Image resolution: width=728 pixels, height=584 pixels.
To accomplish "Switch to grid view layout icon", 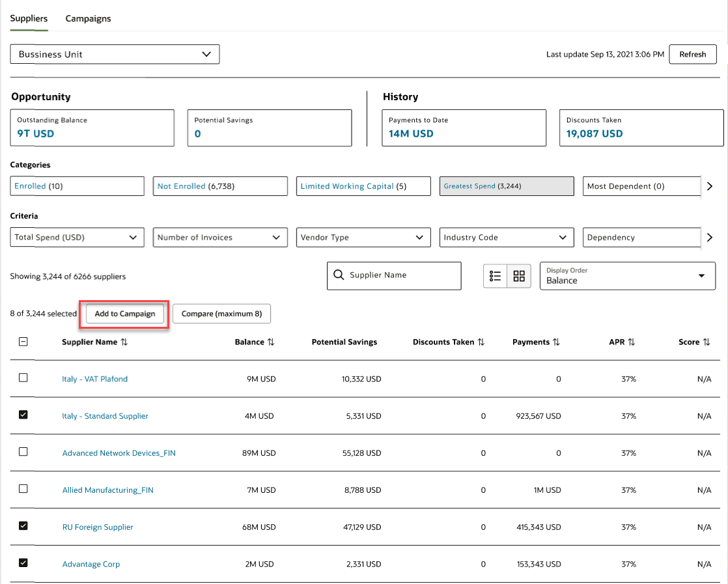I will coord(519,276).
